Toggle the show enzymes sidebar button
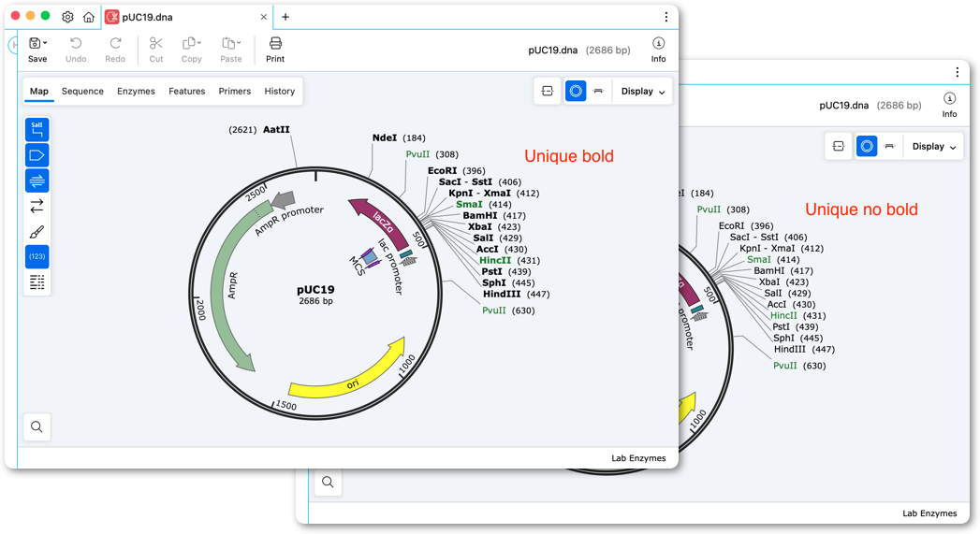The width and height of the screenshot is (980, 534). pos(37,129)
